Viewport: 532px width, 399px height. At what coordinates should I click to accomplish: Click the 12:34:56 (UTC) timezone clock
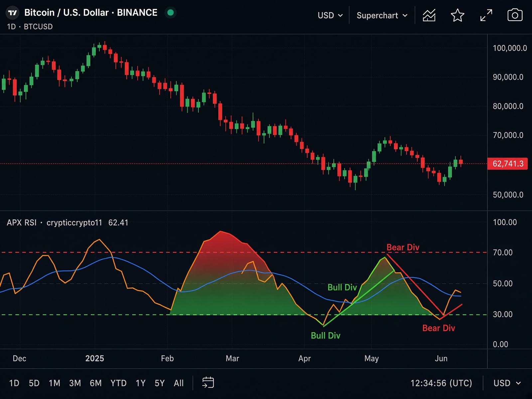441,383
